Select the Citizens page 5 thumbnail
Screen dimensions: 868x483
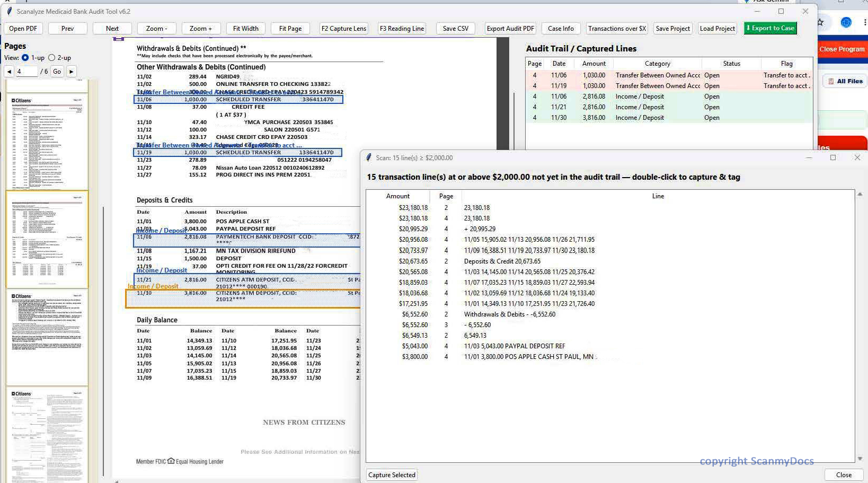(x=47, y=337)
